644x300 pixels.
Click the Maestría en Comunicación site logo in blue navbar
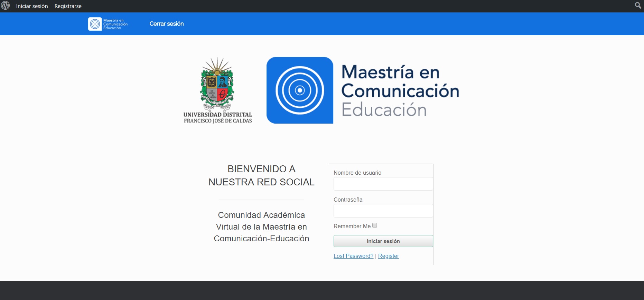coord(108,24)
